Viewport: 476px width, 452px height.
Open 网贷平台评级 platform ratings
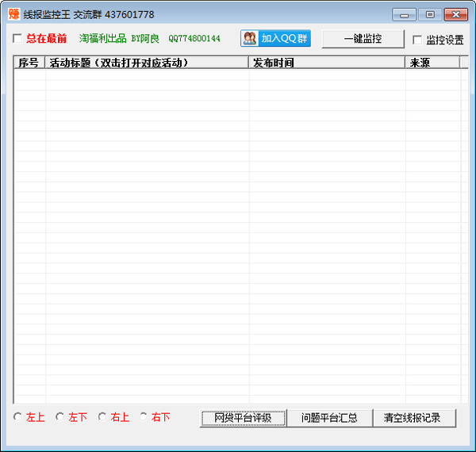243,418
